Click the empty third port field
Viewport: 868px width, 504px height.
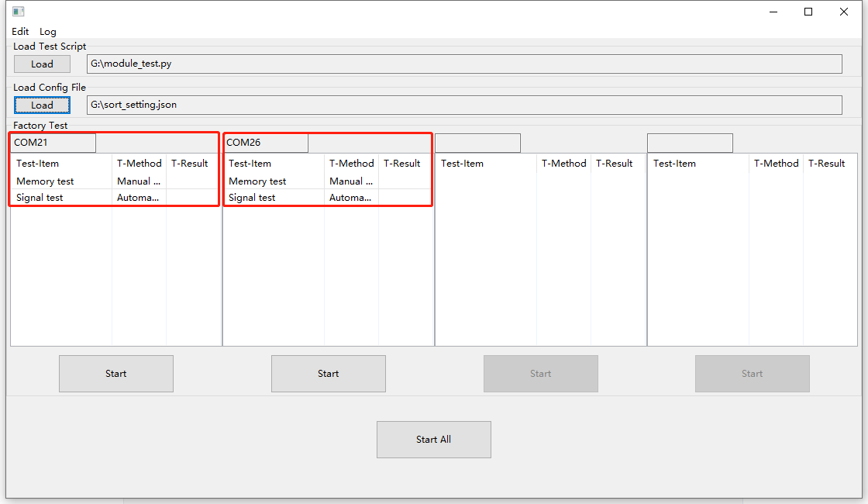(477, 143)
